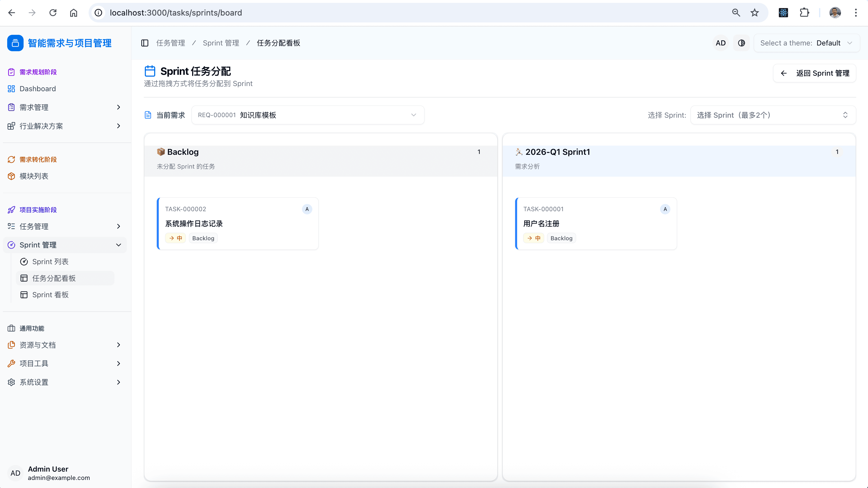Go to Sprint 看板 menu item

(x=50, y=295)
